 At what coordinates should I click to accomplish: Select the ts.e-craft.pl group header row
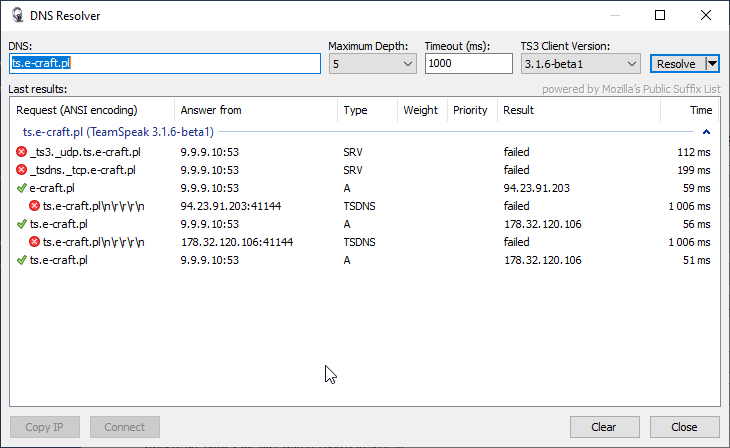(x=118, y=131)
